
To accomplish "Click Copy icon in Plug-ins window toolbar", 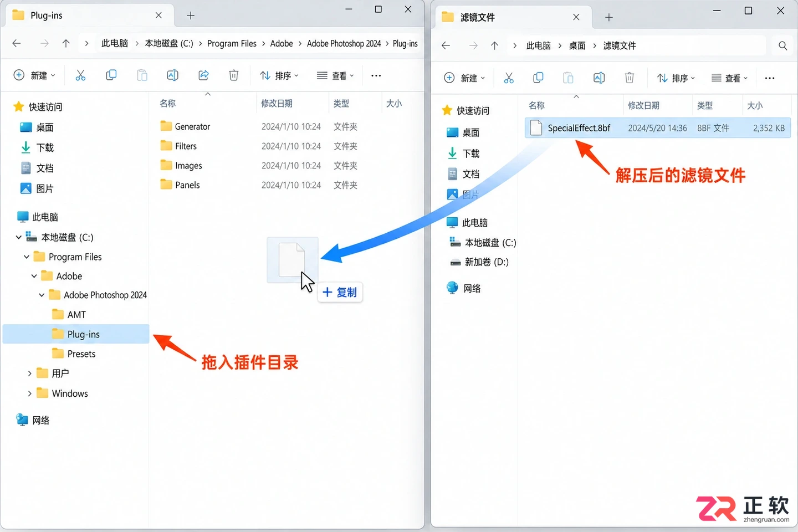I will (x=111, y=75).
